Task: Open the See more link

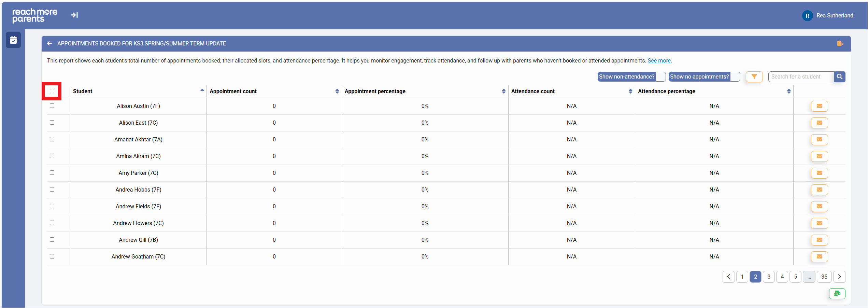Action: (659, 61)
